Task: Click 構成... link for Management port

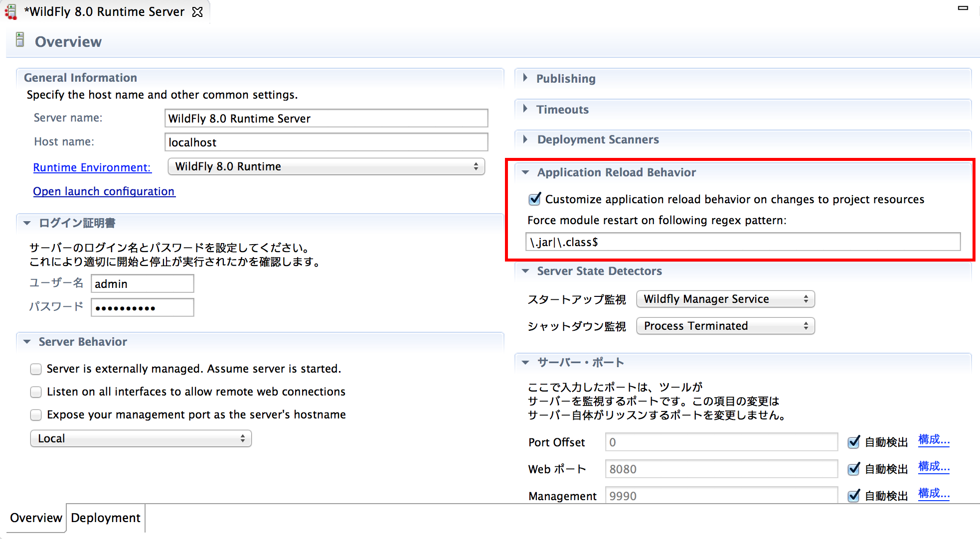Action: 934,494
